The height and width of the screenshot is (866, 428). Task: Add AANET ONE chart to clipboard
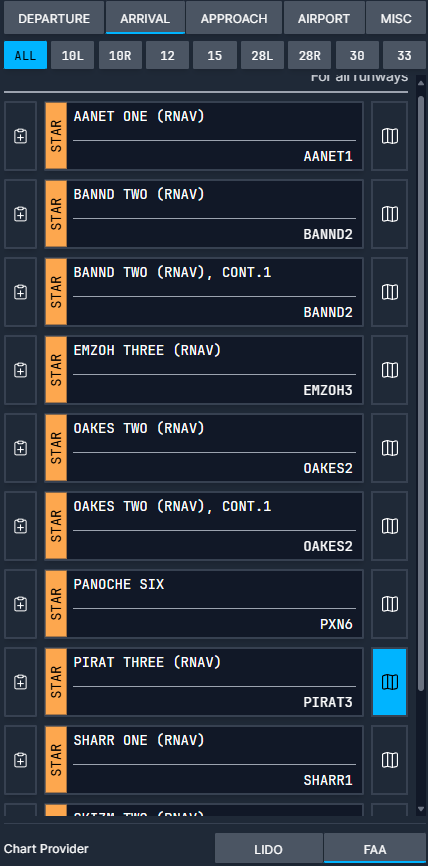tap(20, 136)
